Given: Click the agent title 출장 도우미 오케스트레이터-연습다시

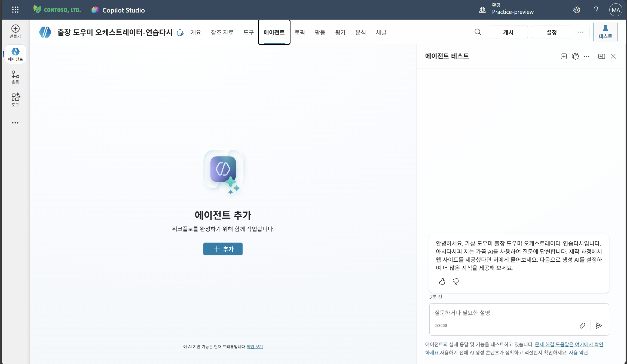Looking at the screenshot, I should [115, 32].
